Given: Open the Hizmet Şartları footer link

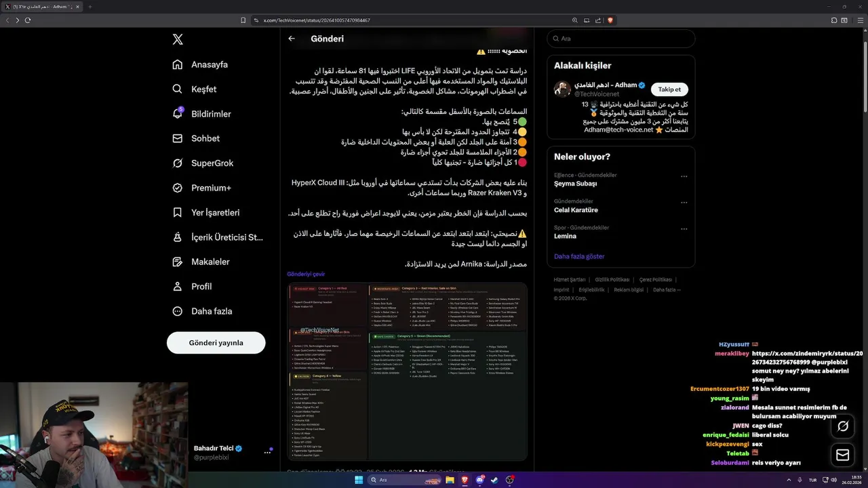Looking at the screenshot, I should pos(570,279).
